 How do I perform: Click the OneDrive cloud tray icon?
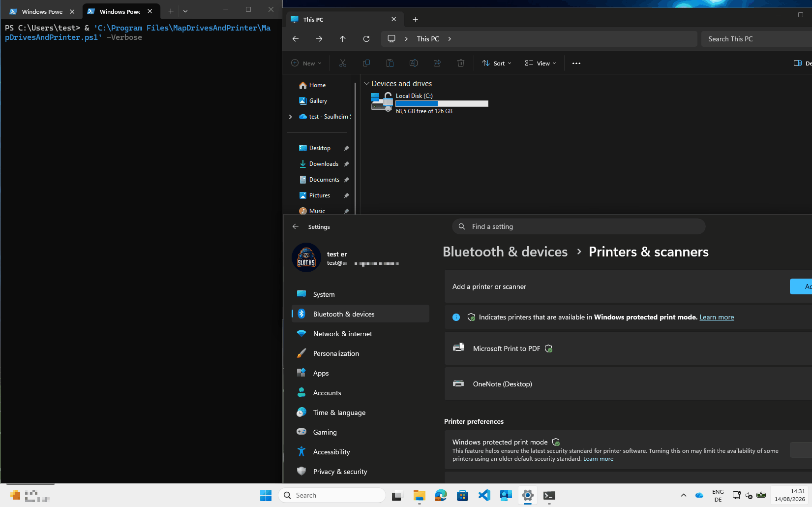pyautogui.click(x=699, y=495)
